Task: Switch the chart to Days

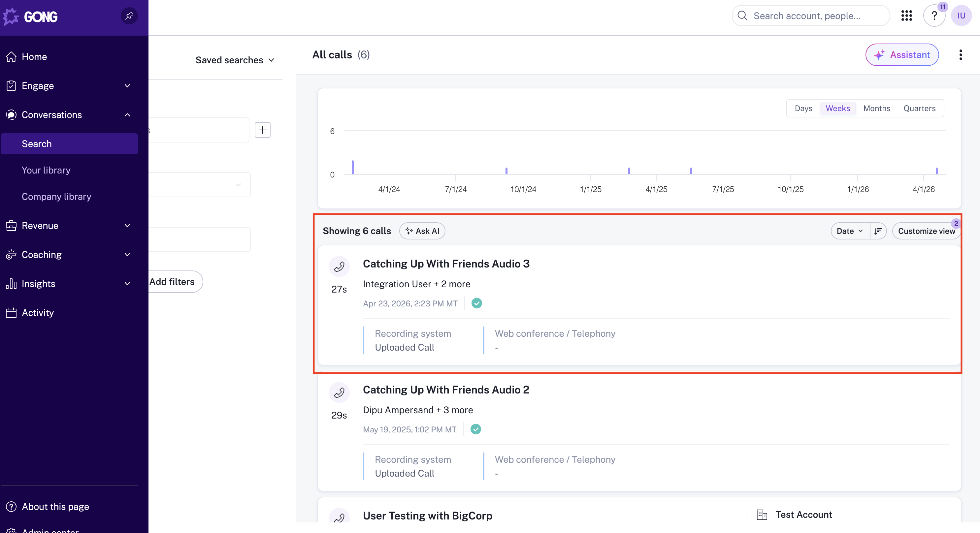Action: 803,109
